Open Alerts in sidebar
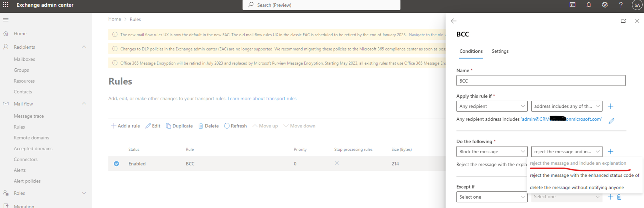Image resolution: width=644 pixels, height=208 pixels. 20,170
